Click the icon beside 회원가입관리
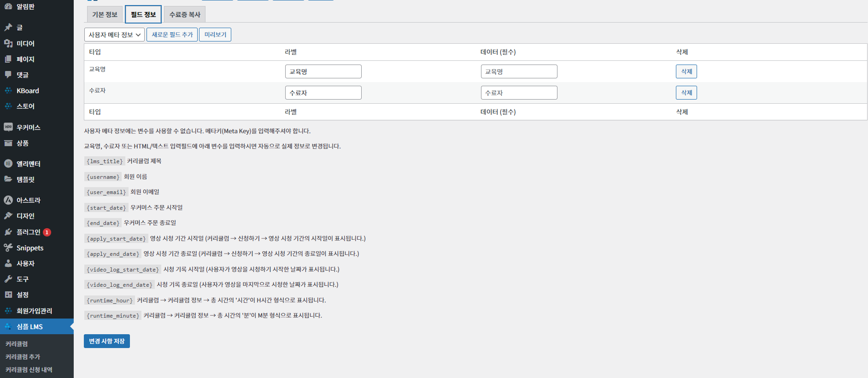 coord(8,311)
